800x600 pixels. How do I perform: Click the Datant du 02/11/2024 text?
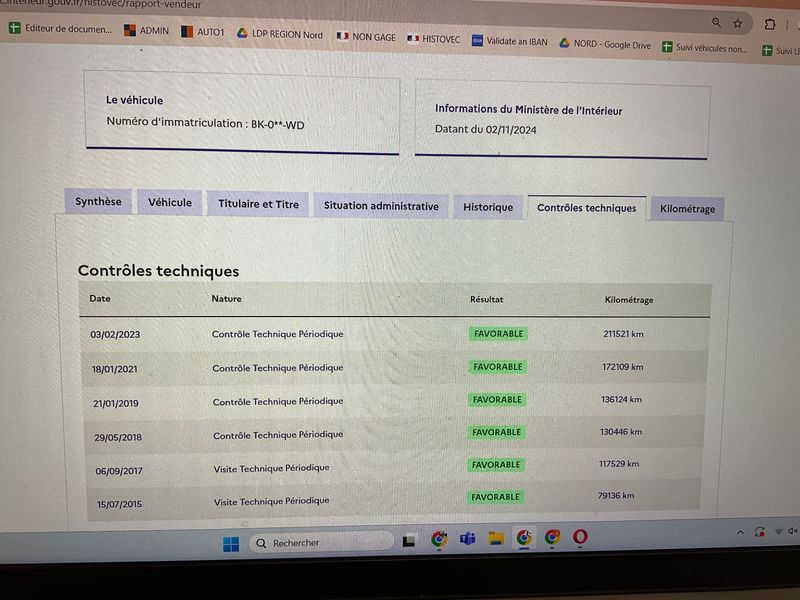(x=485, y=129)
